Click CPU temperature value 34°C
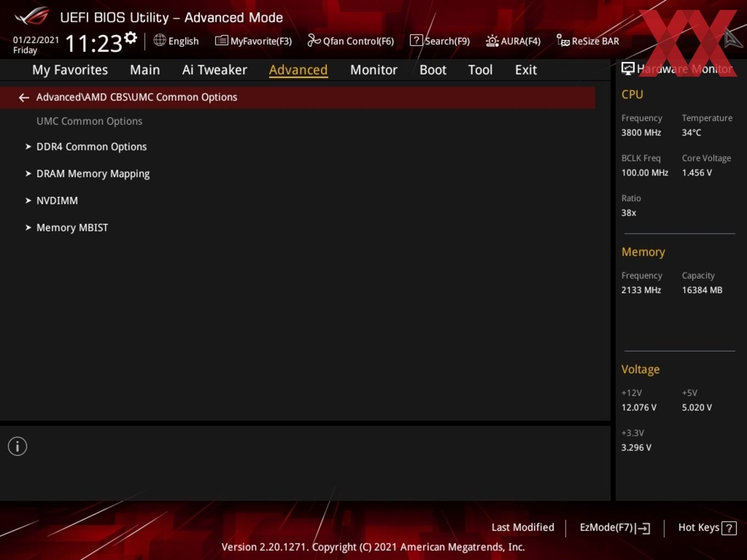 pyautogui.click(x=692, y=132)
